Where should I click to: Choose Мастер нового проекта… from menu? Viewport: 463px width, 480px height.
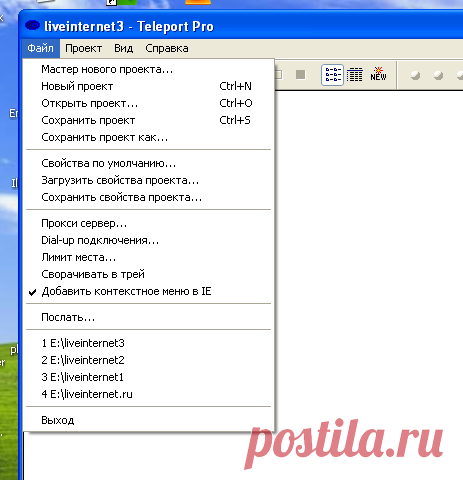pyautogui.click(x=149, y=69)
